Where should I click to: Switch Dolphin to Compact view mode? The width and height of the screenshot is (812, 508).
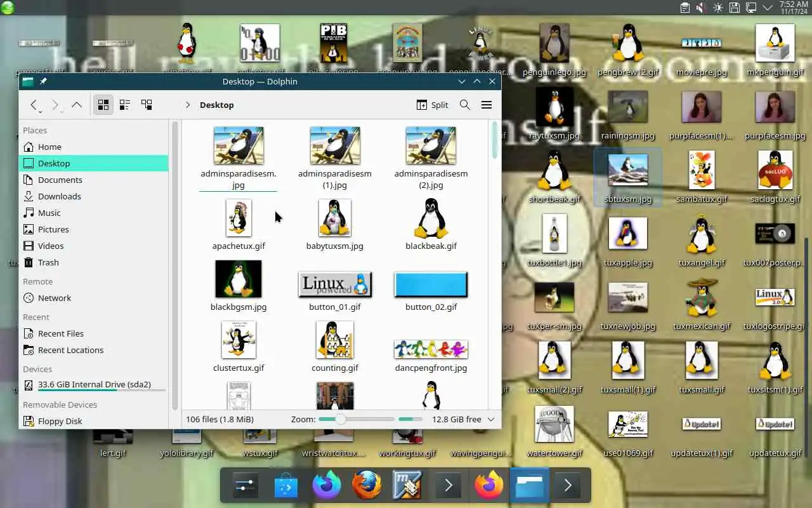(125, 105)
